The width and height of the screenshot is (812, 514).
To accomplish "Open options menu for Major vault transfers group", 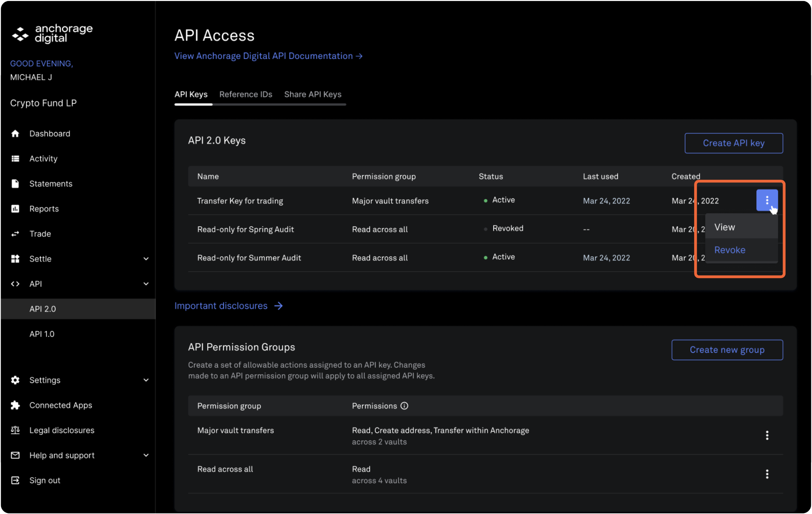I will point(767,436).
